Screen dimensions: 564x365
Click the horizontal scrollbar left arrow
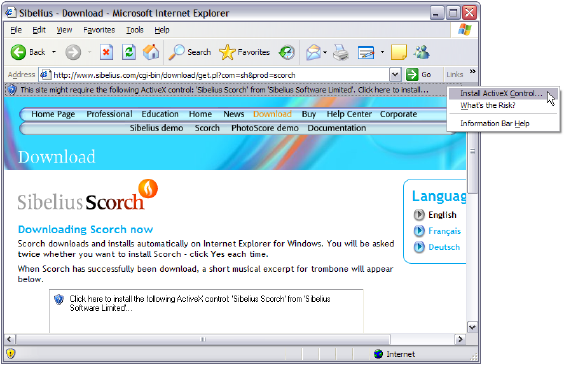(9, 339)
